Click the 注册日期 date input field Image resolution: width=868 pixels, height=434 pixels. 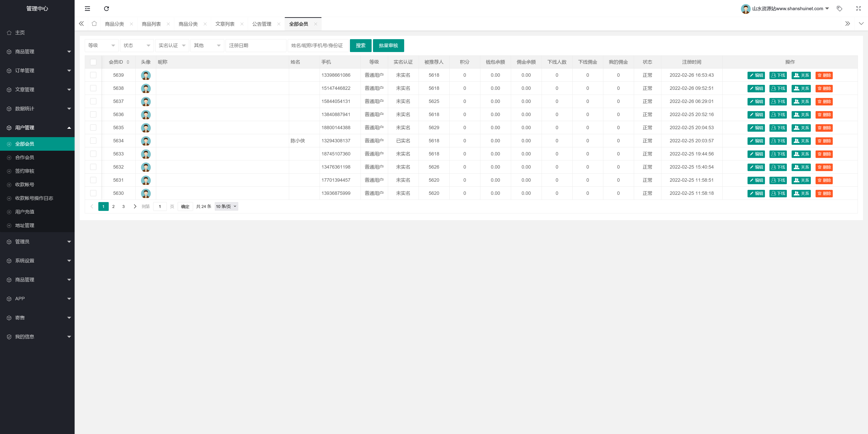click(256, 45)
